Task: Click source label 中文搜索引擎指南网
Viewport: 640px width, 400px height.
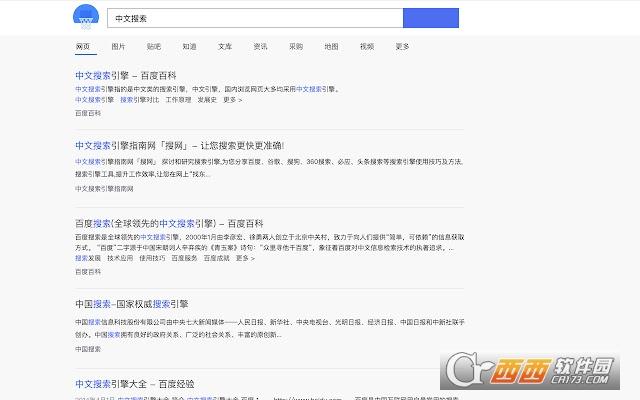Action: click(104, 189)
